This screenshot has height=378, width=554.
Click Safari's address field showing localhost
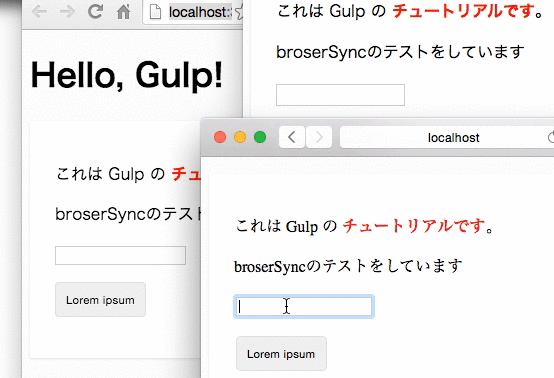pyautogui.click(x=447, y=137)
